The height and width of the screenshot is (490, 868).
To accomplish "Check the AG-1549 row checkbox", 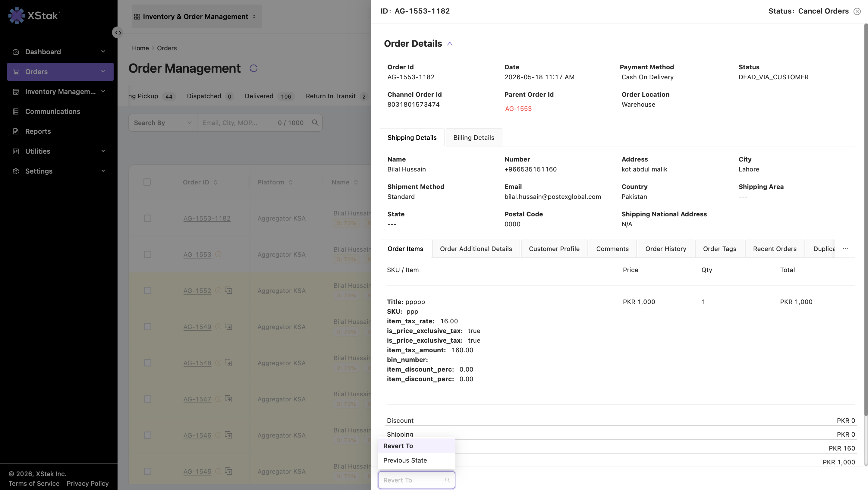I will pos(148,327).
